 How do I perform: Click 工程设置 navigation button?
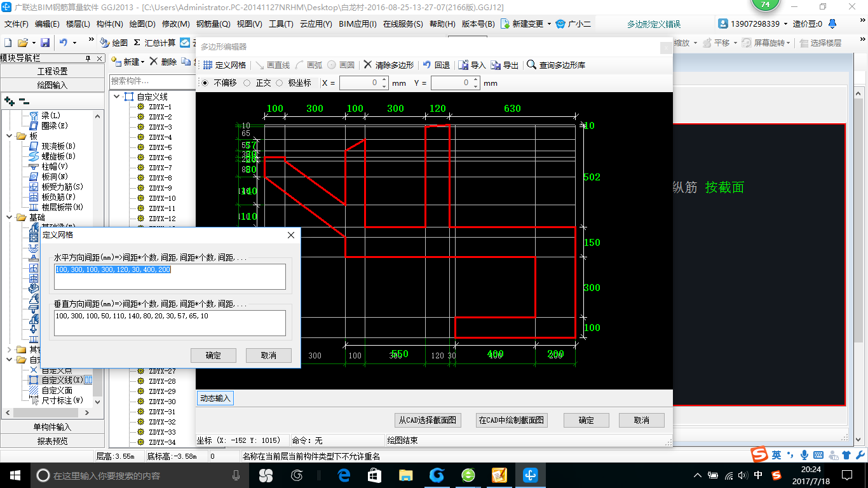52,71
